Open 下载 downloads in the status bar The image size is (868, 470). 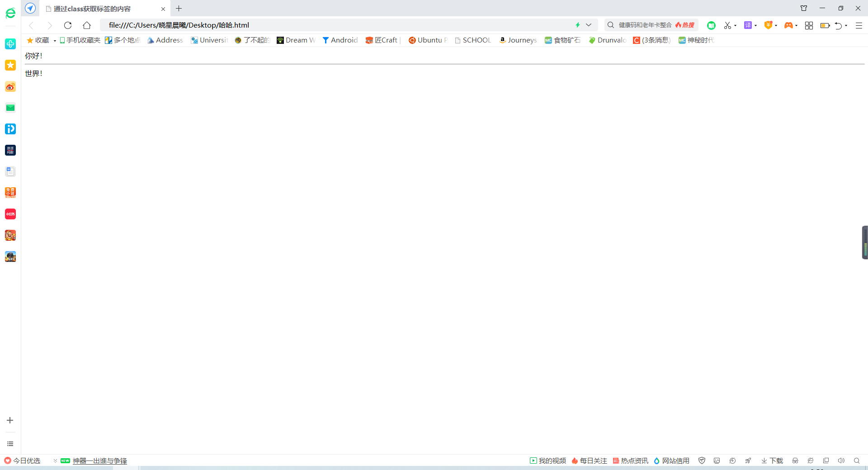(x=772, y=461)
